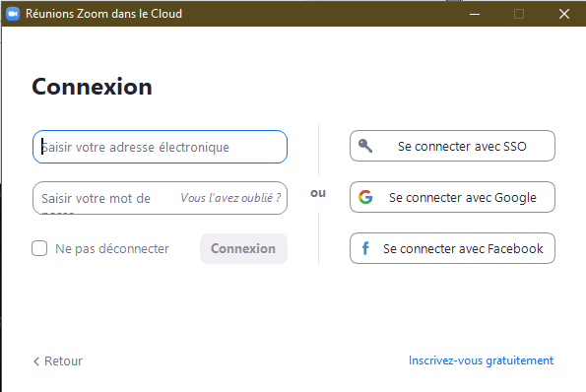Close the Réunions Zoom window

pos(564,14)
